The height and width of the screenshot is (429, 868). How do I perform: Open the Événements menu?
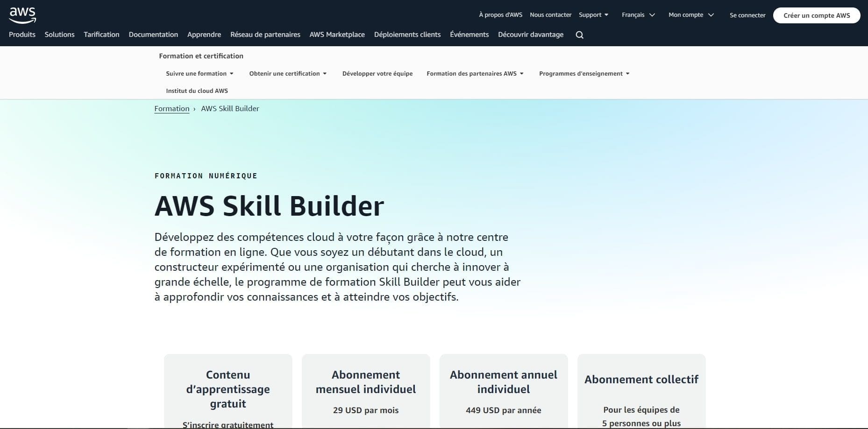[x=469, y=35]
